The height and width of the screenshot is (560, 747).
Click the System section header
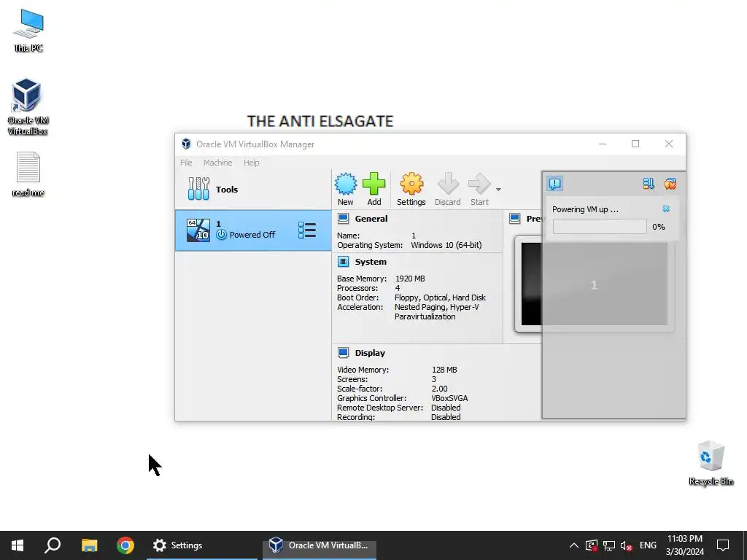coord(370,262)
